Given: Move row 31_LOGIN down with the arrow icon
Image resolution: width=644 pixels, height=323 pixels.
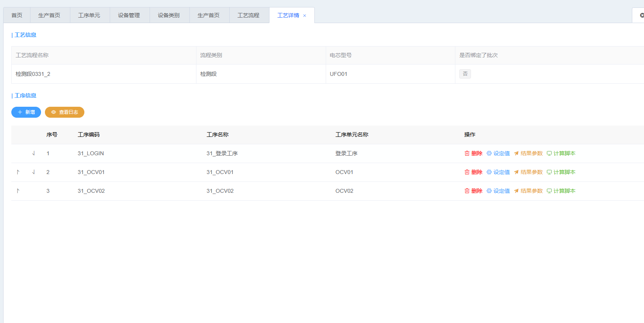Looking at the screenshot, I should [x=34, y=153].
